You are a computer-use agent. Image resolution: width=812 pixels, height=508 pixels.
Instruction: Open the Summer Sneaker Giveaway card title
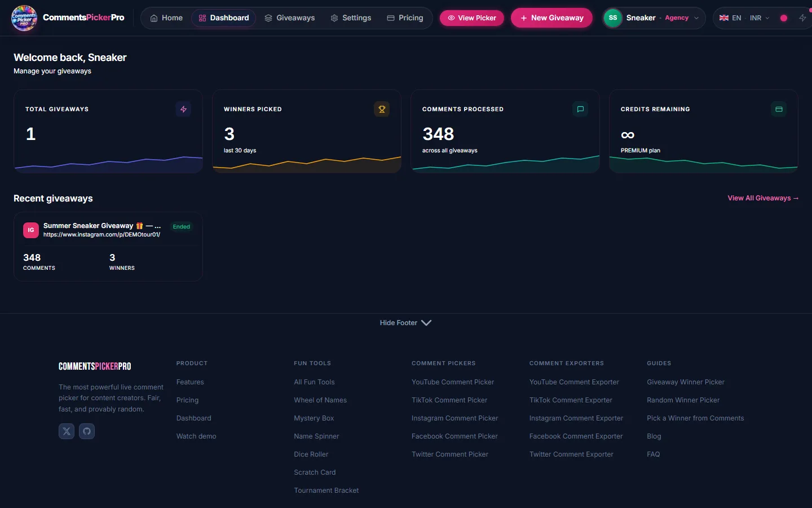(x=102, y=225)
